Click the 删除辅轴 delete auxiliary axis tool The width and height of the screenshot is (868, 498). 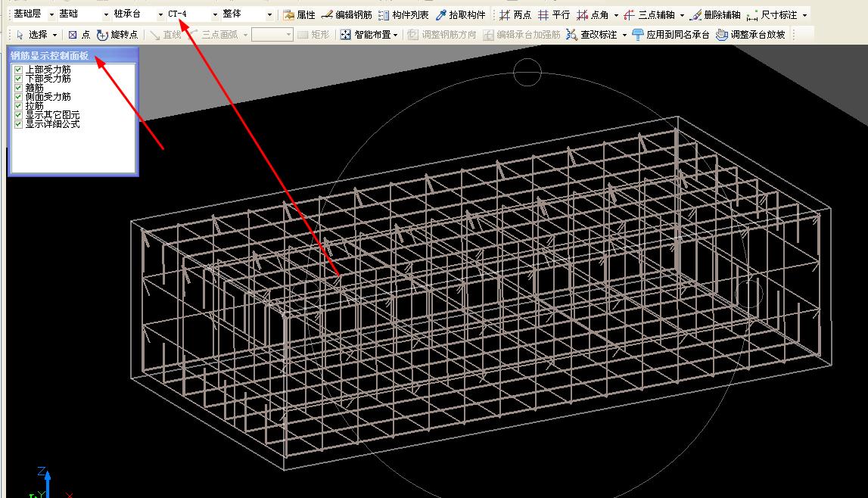(x=715, y=15)
